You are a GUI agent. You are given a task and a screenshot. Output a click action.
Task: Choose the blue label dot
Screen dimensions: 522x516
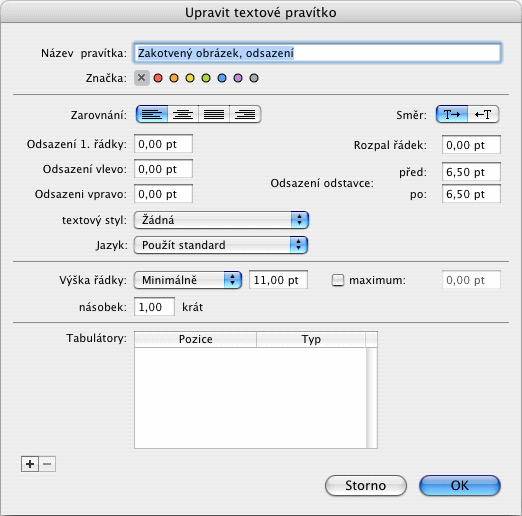[222, 78]
